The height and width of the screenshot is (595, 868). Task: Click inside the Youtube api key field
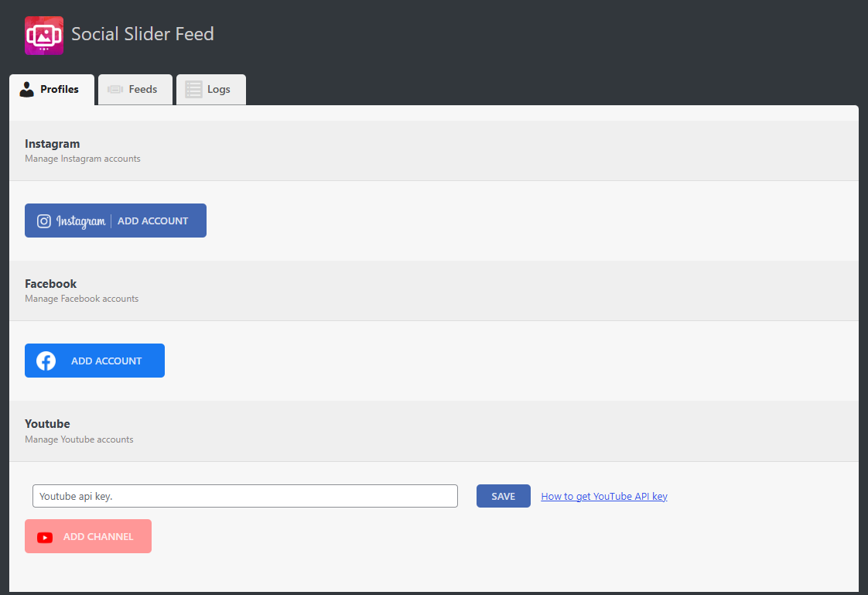pyautogui.click(x=244, y=496)
